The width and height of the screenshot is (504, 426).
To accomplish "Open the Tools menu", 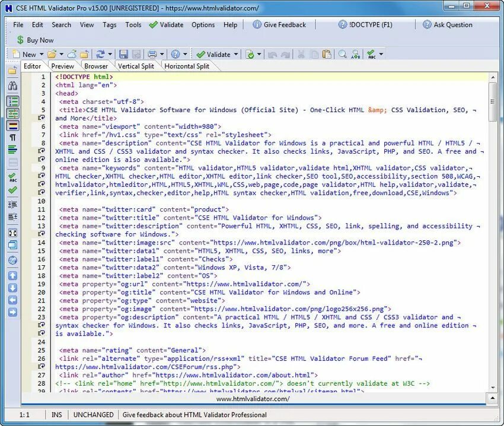I will click(x=133, y=25).
